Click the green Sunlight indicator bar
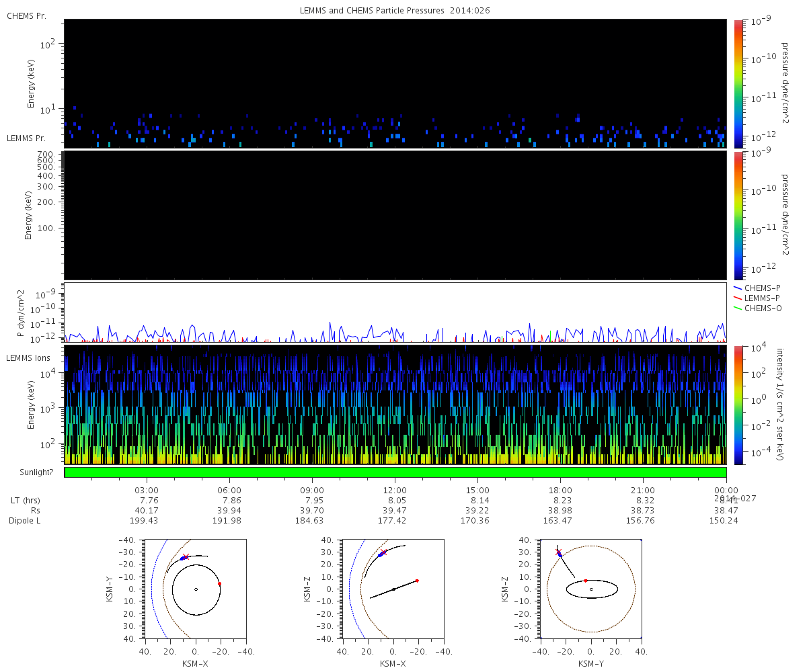Viewport: 807px width, 672px height. pyautogui.click(x=395, y=472)
